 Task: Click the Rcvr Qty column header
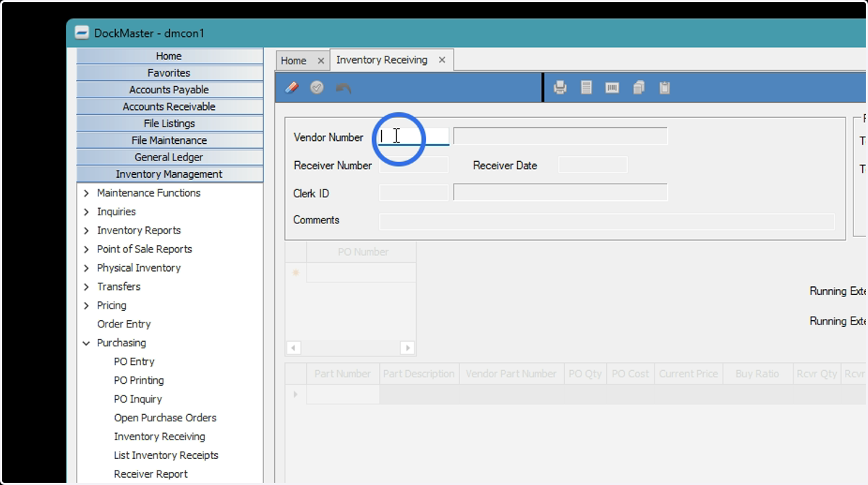point(818,374)
